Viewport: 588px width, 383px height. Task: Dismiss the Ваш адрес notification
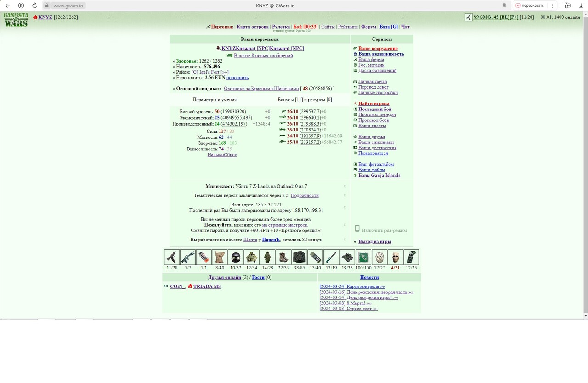tap(345, 207)
